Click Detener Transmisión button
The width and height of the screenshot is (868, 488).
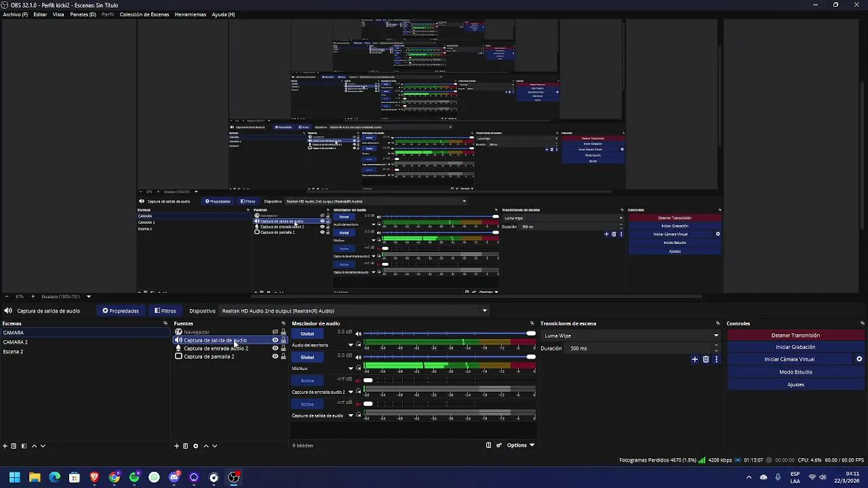795,335
